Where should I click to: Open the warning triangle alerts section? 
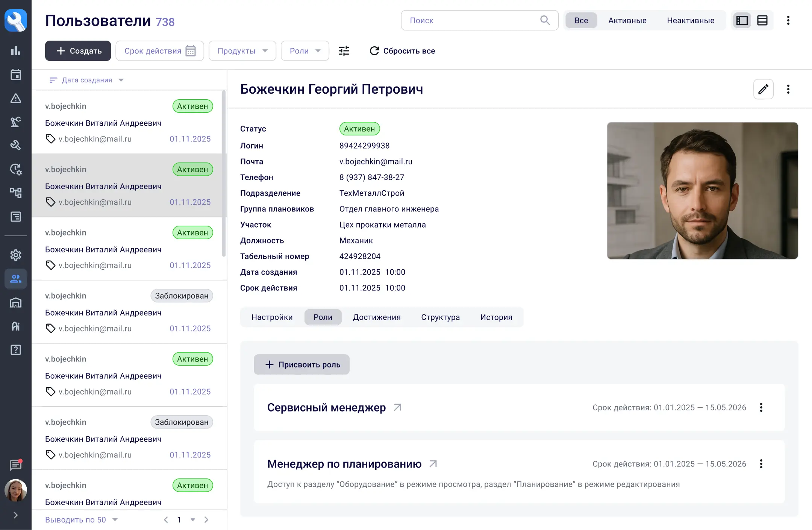point(15,98)
